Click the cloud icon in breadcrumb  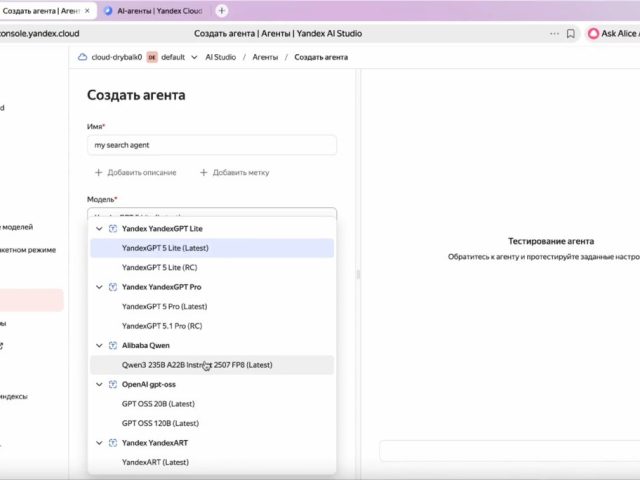82,57
